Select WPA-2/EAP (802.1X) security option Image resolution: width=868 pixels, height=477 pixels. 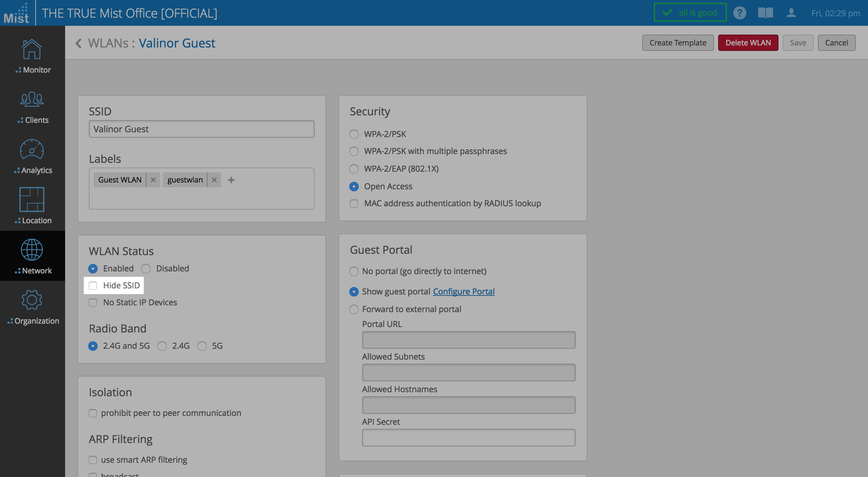tap(354, 169)
